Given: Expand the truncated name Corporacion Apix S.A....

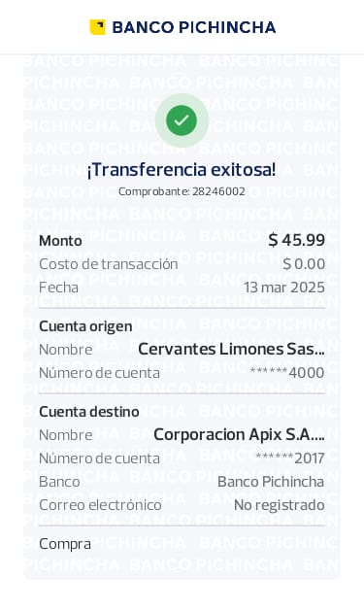Looking at the screenshot, I should pos(239,435).
